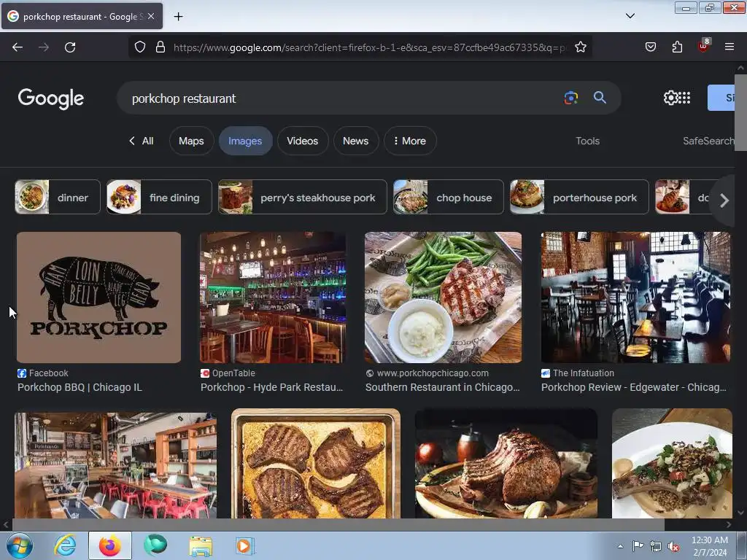This screenshot has width=747, height=560.
Task: Click the OpenTable source label
Action: 233,373
